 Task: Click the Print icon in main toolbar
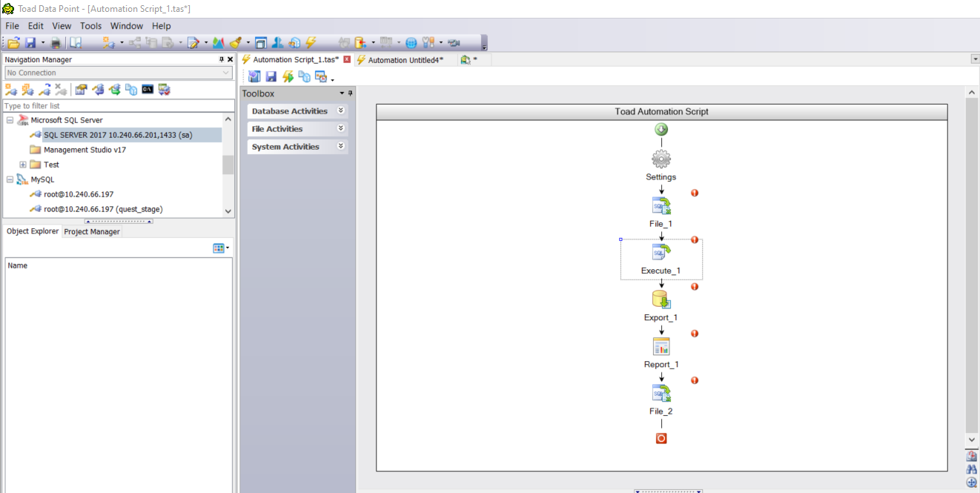[56, 42]
